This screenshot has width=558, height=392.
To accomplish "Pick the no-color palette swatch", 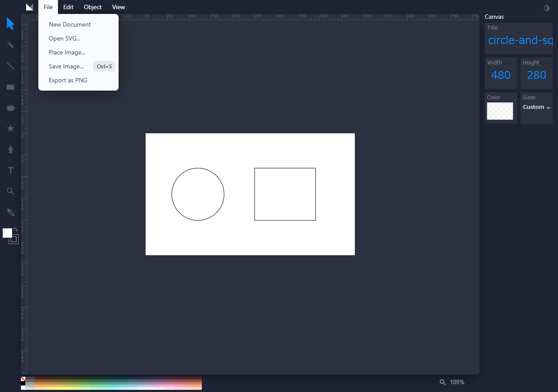I will (23, 379).
